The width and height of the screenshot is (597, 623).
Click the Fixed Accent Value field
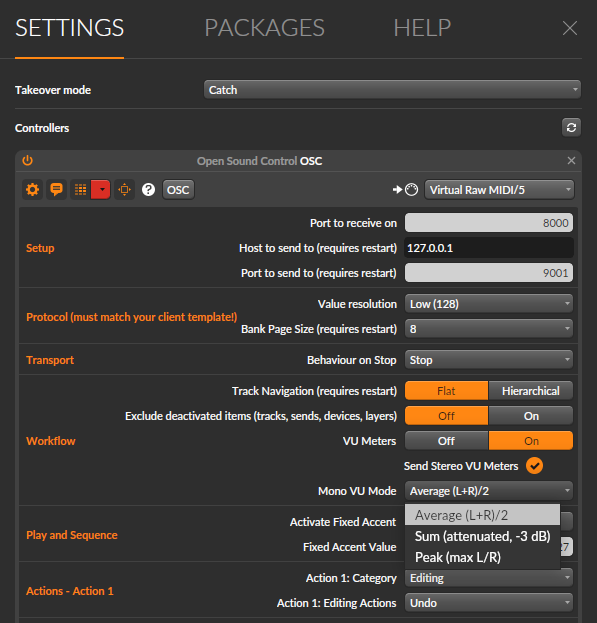(566, 547)
